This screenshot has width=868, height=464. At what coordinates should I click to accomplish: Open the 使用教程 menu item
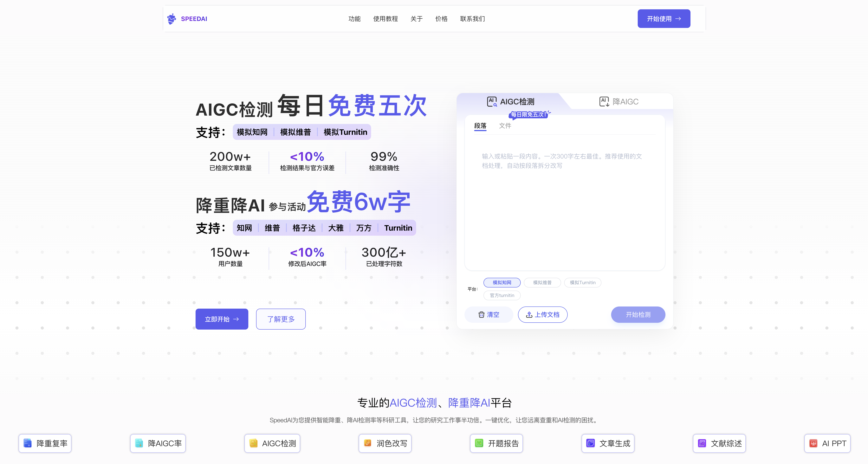pos(385,19)
